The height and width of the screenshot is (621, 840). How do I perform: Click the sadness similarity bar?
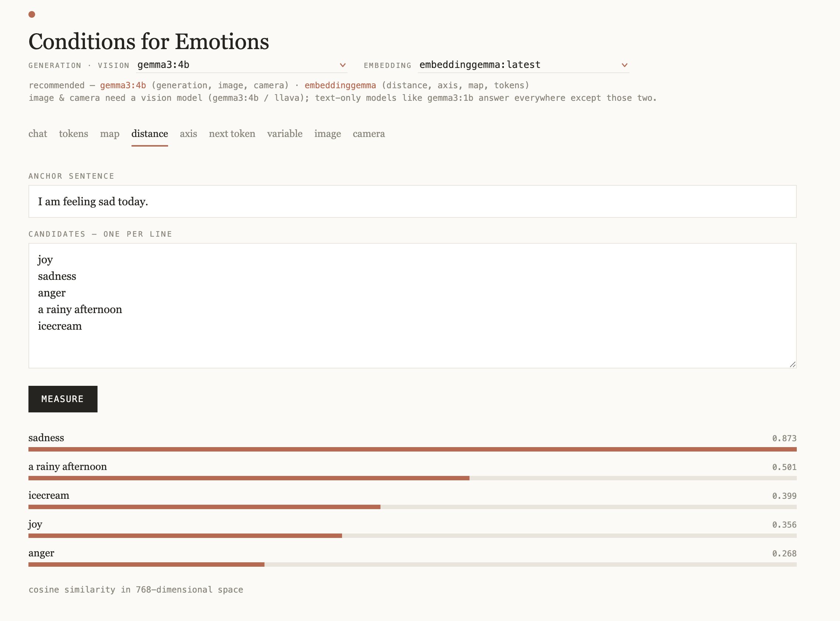(x=413, y=449)
